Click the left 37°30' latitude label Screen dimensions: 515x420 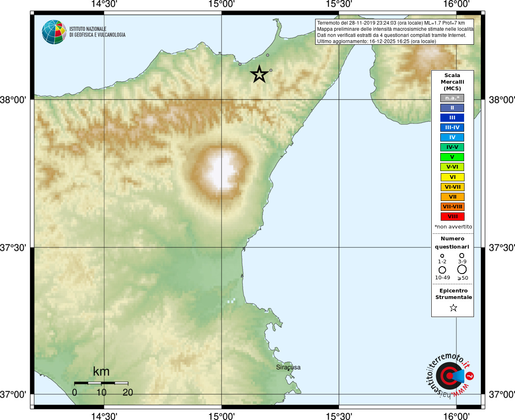click(x=13, y=248)
